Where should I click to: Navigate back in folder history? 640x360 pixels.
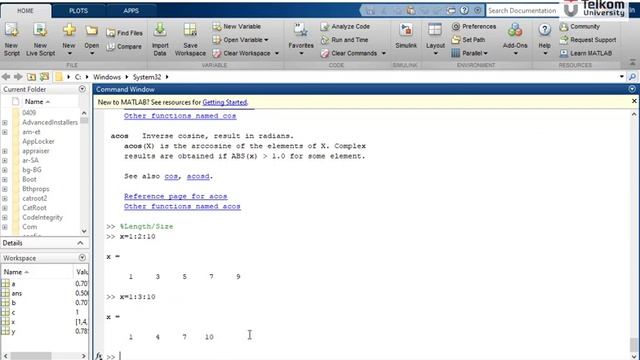(6, 77)
